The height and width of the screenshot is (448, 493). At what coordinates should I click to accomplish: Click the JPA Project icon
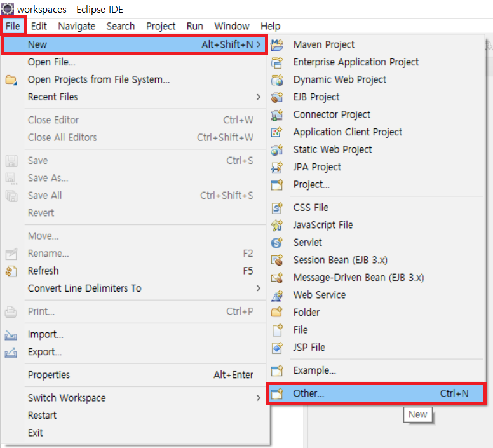[x=277, y=167]
